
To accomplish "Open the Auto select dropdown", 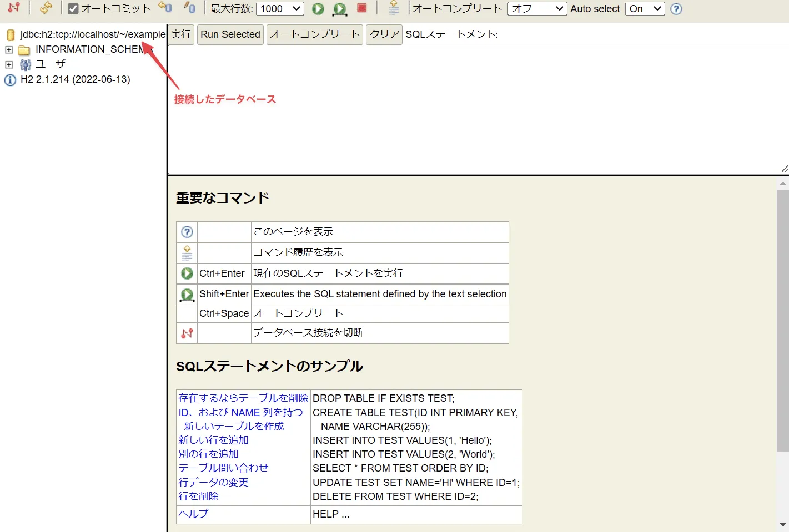I will tap(645, 8).
